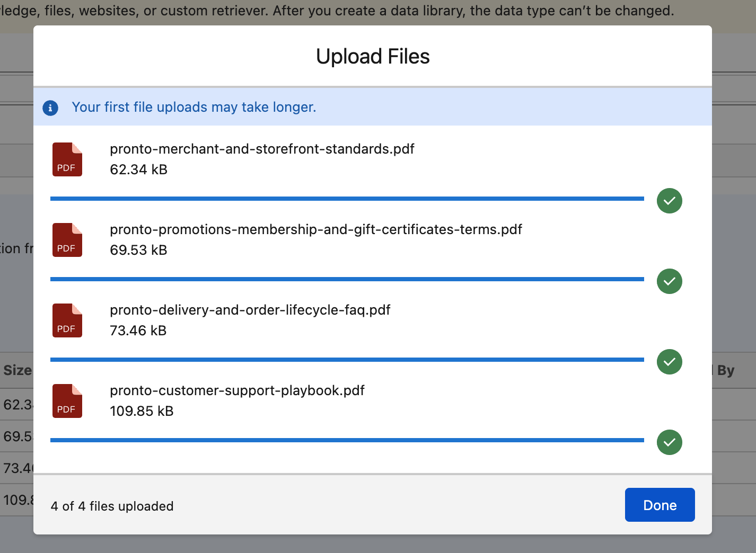Click the Done button

(x=660, y=505)
